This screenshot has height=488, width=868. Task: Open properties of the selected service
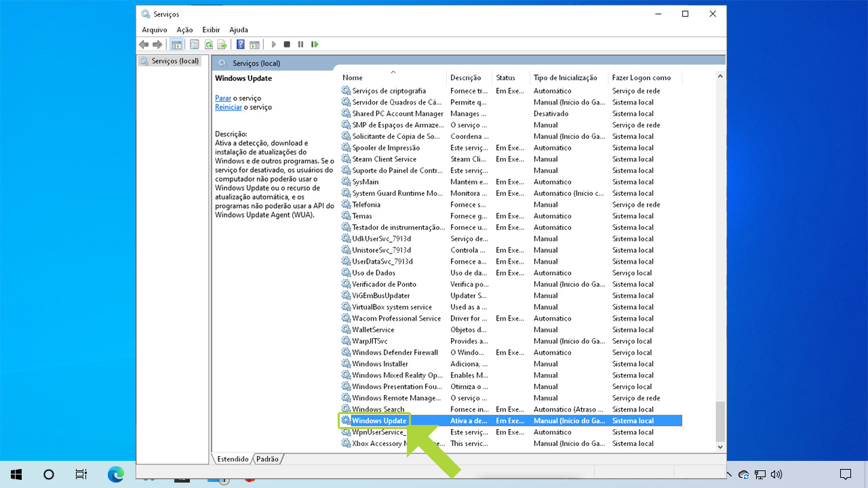point(194,44)
